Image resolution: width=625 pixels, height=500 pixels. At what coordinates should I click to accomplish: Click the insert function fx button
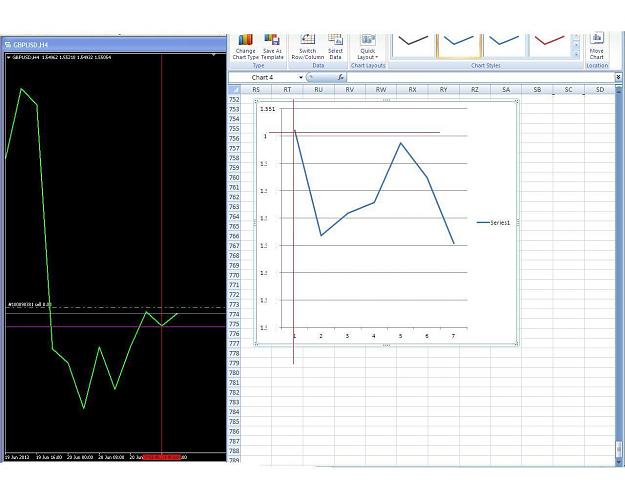coord(340,77)
